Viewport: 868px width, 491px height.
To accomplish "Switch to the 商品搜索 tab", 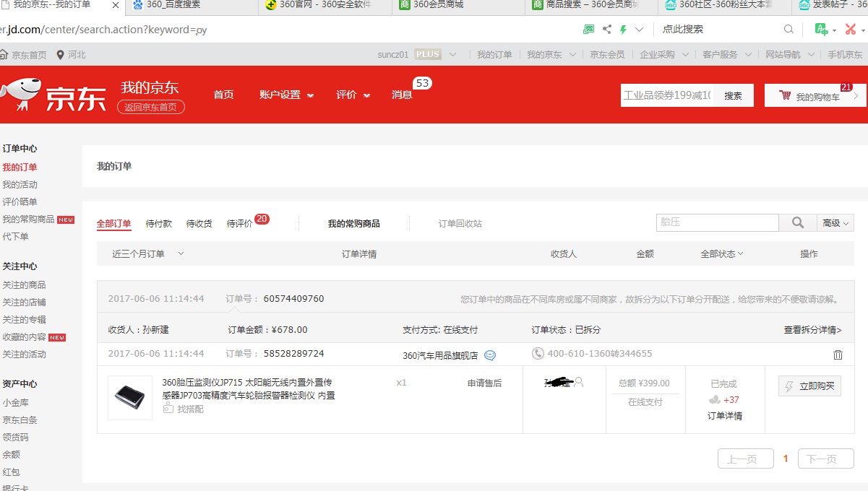I will point(591,5).
